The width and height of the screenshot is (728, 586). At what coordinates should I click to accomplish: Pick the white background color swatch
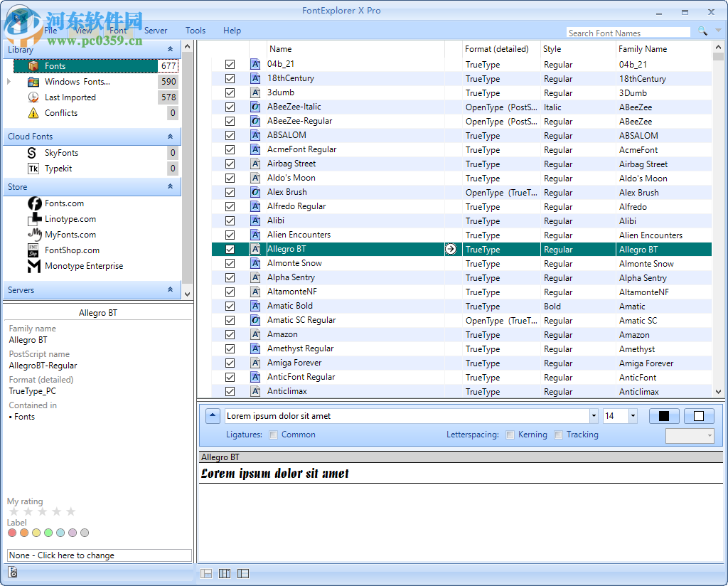pyautogui.click(x=699, y=416)
